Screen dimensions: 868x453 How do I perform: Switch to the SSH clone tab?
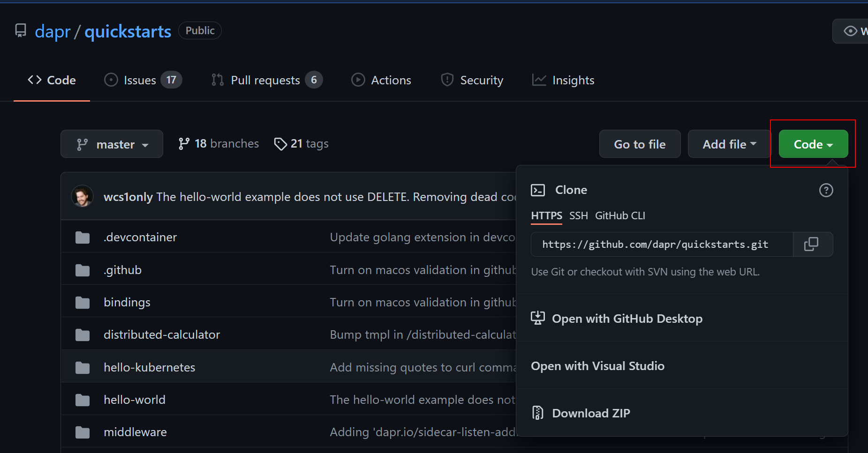578,215
